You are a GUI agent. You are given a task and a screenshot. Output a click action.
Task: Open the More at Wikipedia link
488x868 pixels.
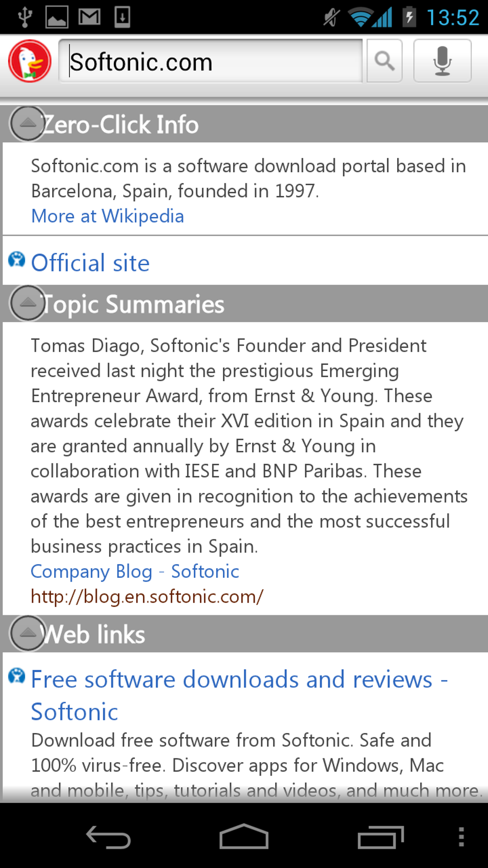[107, 216]
